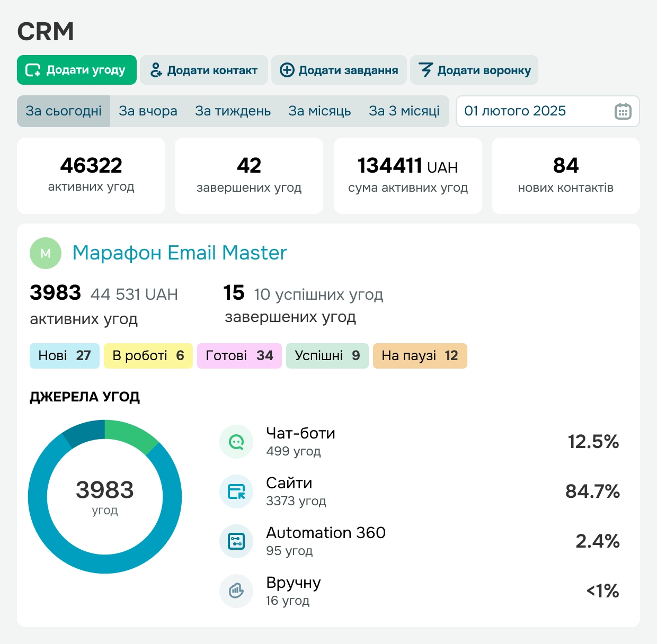Click the add contact person icon
Screen dimensions: 657x644
point(156,69)
